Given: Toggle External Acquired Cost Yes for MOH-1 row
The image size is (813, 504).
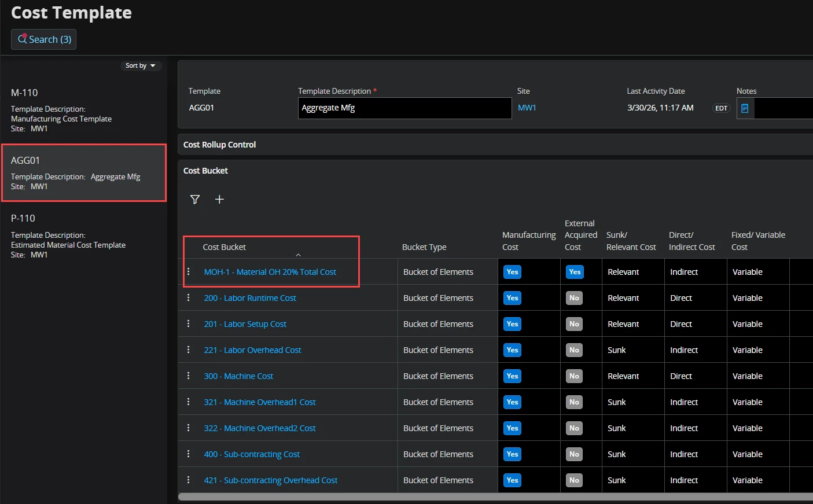Looking at the screenshot, I should tap(574, 272).
